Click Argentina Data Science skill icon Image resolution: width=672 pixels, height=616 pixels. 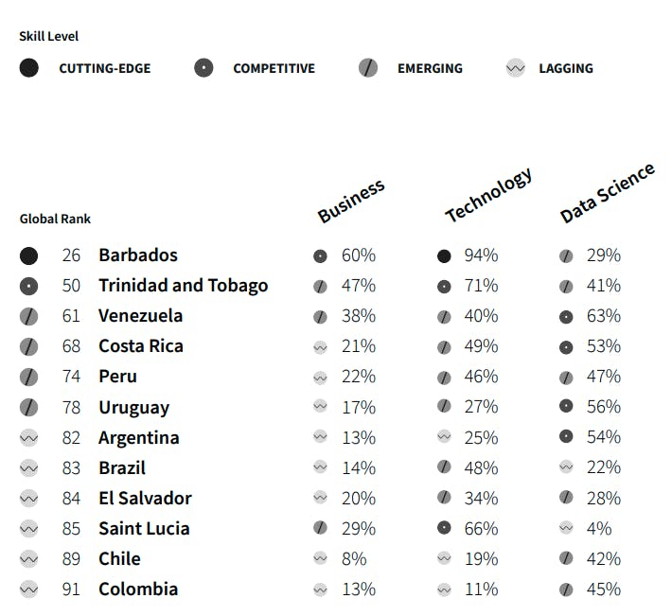click(566, 437)
